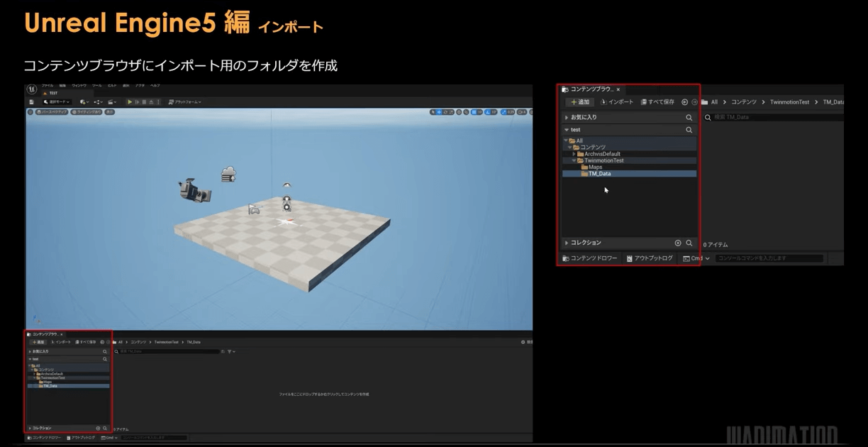This screenshot has width=868, height=447.
Task: Select the Player Start flag icon in viewport
Action: (254, 209)
